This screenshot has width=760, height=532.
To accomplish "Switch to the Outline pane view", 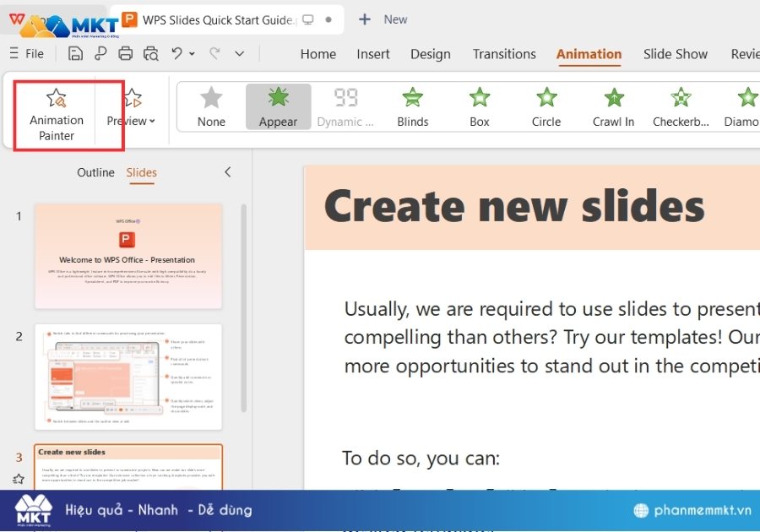I will pos(95,172).
